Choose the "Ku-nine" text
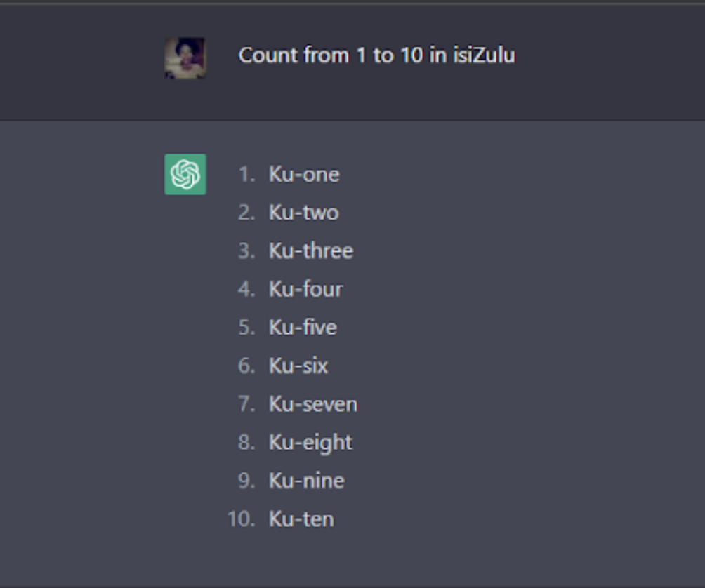 point(306,481)
